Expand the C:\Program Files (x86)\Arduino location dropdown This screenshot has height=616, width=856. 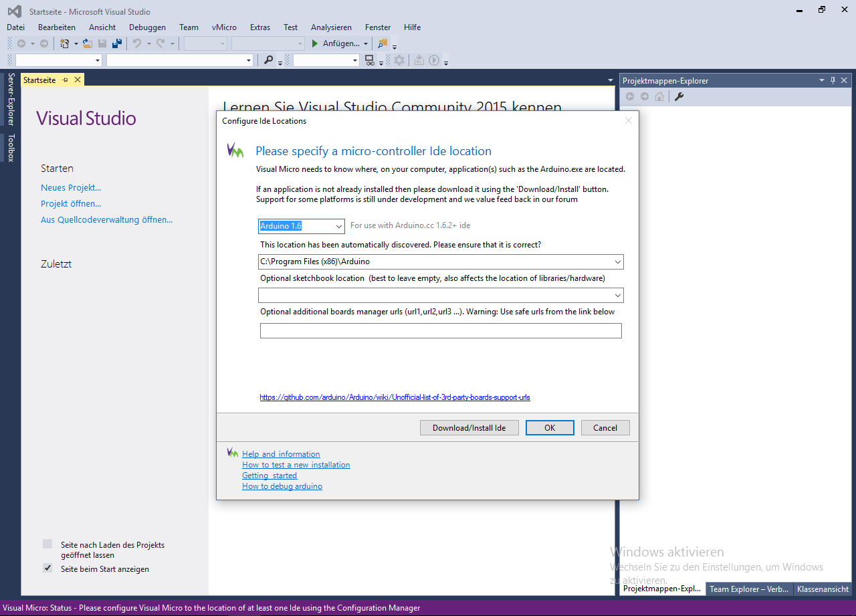[x=617, y=262]
